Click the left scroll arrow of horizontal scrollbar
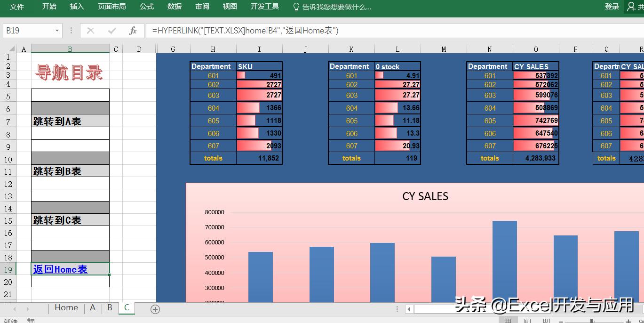 pyautogui.click(x=409, y=309)
